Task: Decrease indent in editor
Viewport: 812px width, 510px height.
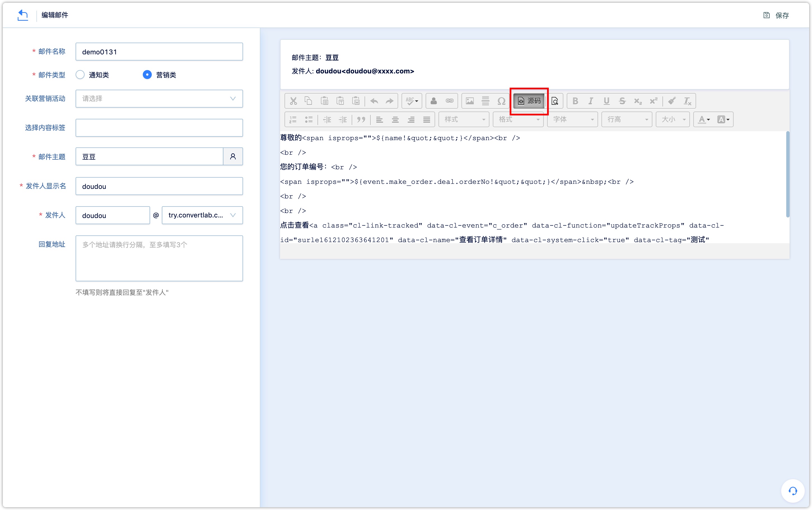Action: pos(327,119)
